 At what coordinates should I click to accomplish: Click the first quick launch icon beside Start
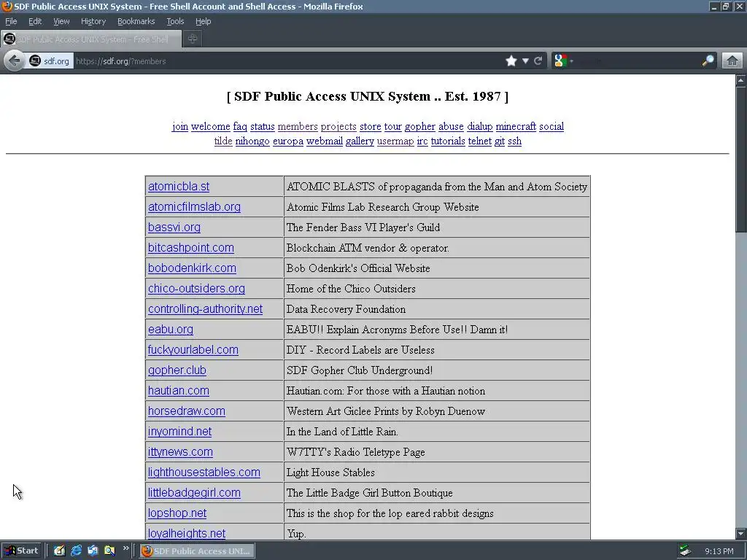tap(59, 551)
